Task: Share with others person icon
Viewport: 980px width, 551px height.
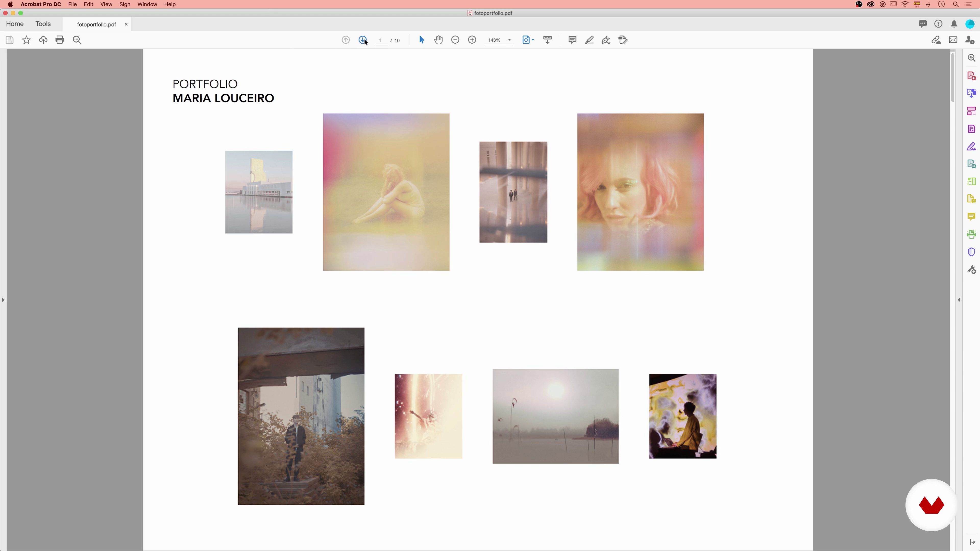Action: (x=970, y=40)
